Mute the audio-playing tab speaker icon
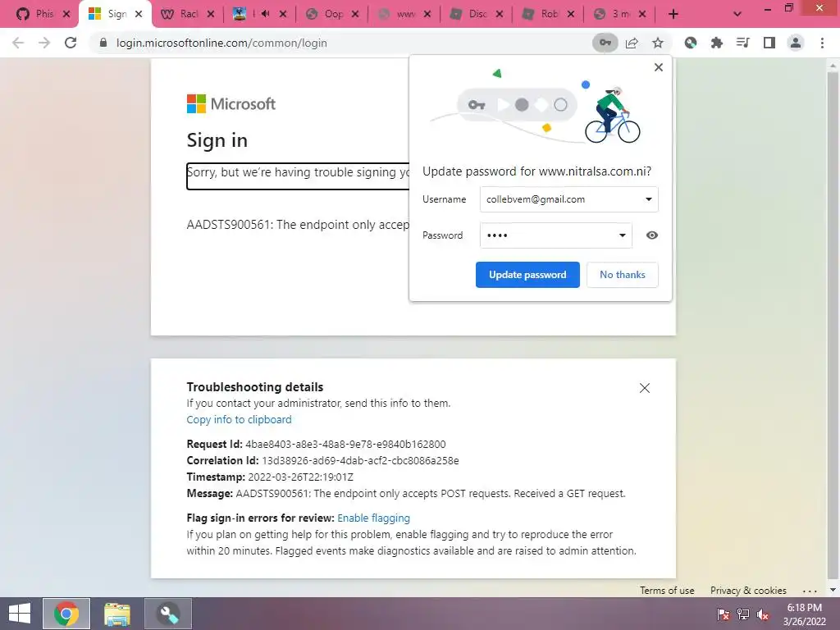 (265, 14)
